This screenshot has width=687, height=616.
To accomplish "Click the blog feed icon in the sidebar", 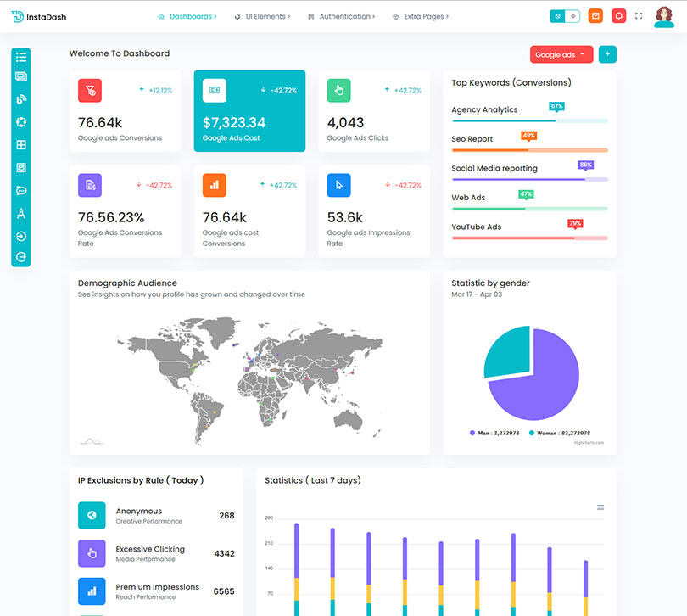I will point(21,99).
